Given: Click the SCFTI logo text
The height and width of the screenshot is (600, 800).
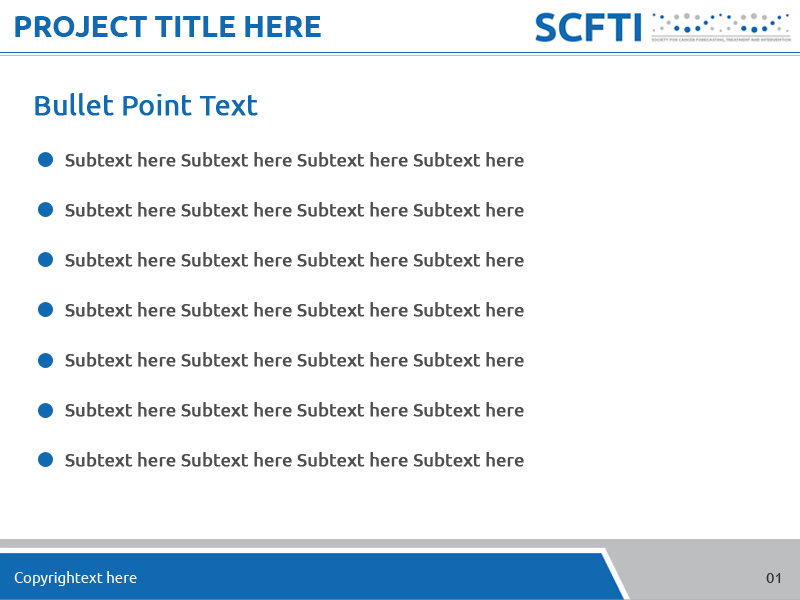Looking at the screenshot, I should click(587, 27).
